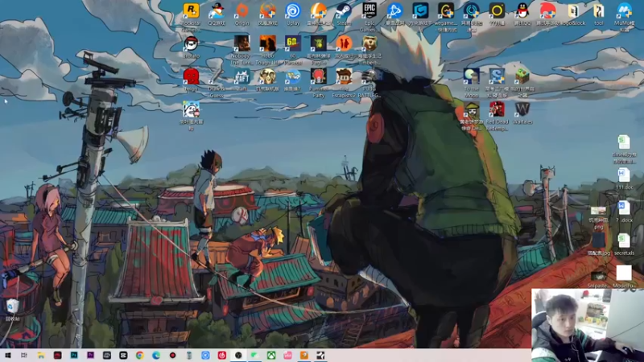Launch The Escapists 2 shortcut
Image resolution: width=644 pixels, height=362 pixels.
344,76
